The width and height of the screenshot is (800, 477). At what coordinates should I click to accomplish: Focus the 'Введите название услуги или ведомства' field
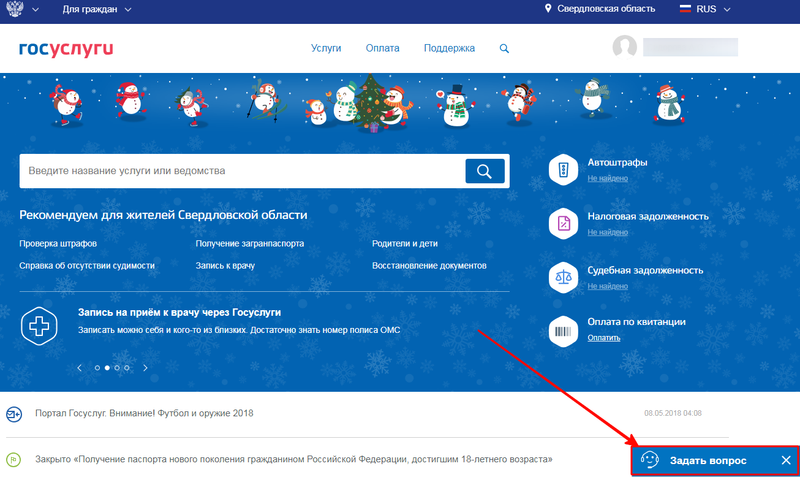click(x=242, y=171)
